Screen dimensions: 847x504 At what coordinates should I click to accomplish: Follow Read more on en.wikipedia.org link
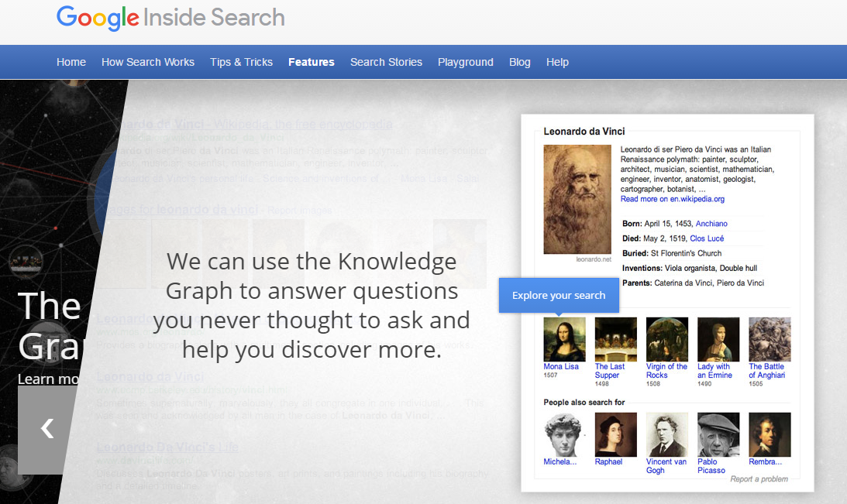(x=673, y=199)
